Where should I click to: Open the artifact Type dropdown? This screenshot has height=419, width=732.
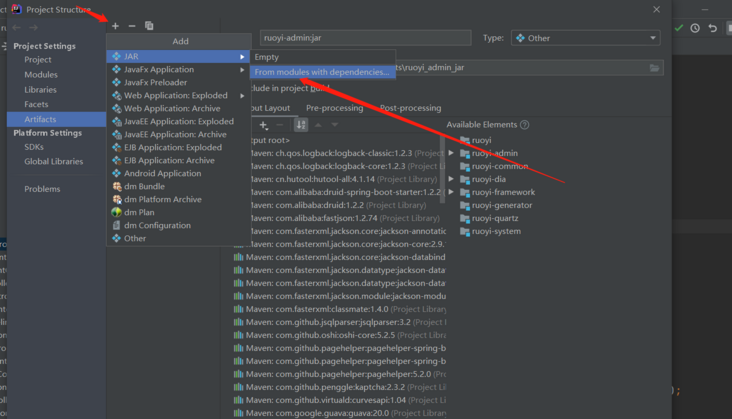pos(585,38)
